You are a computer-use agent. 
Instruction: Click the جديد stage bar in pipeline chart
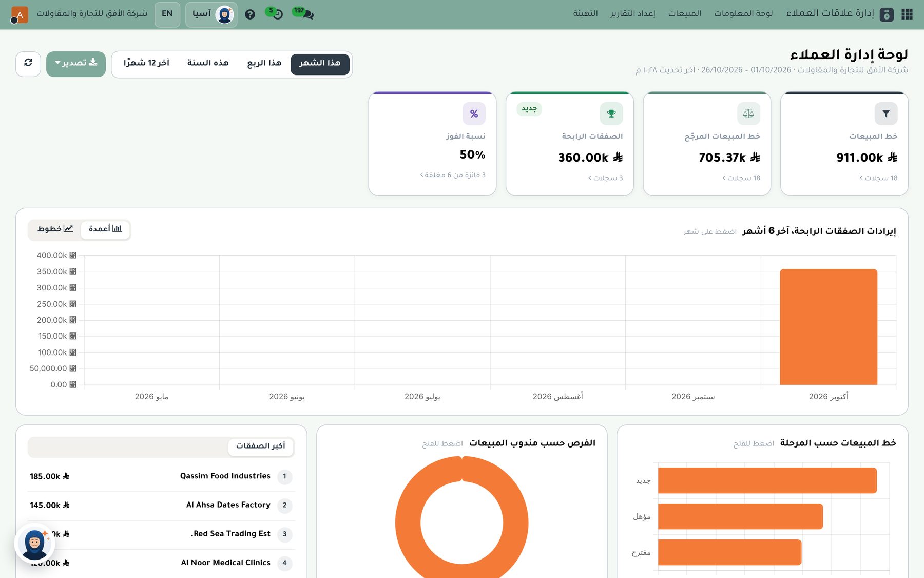click(x=767, y=480)
